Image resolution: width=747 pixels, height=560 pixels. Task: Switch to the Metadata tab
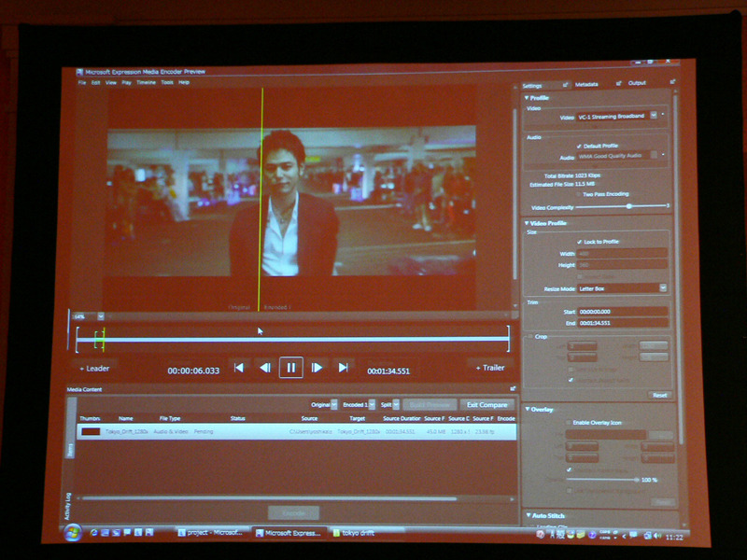(x=586, y=84)
